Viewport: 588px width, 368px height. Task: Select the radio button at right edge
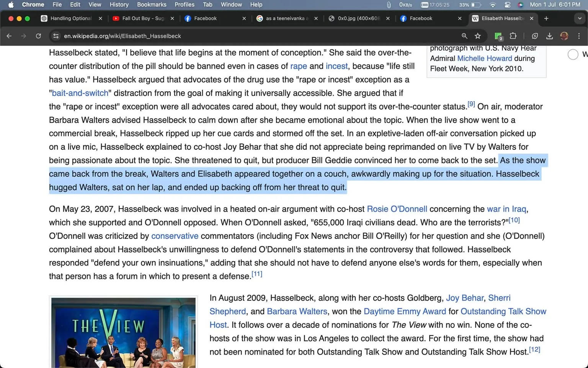(x=573, y=54)
